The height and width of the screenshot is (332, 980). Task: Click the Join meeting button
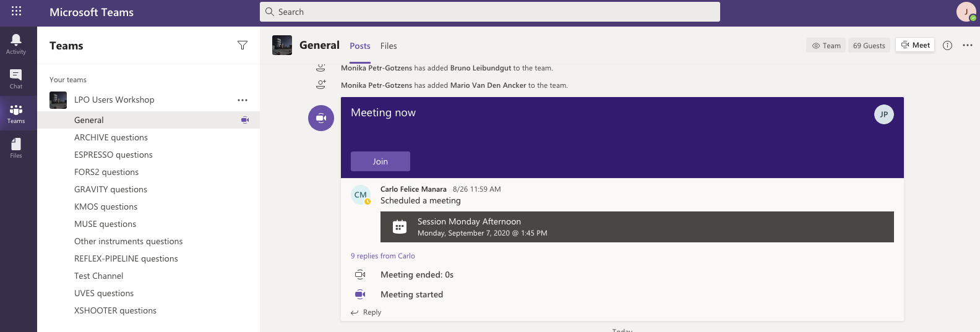coord(380,161)
